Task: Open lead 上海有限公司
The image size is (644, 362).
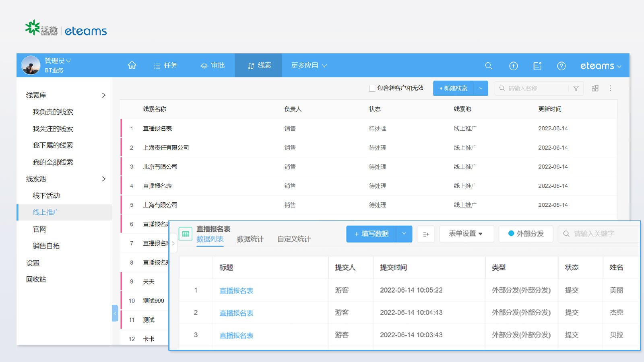Action: (x=160, y=205)
